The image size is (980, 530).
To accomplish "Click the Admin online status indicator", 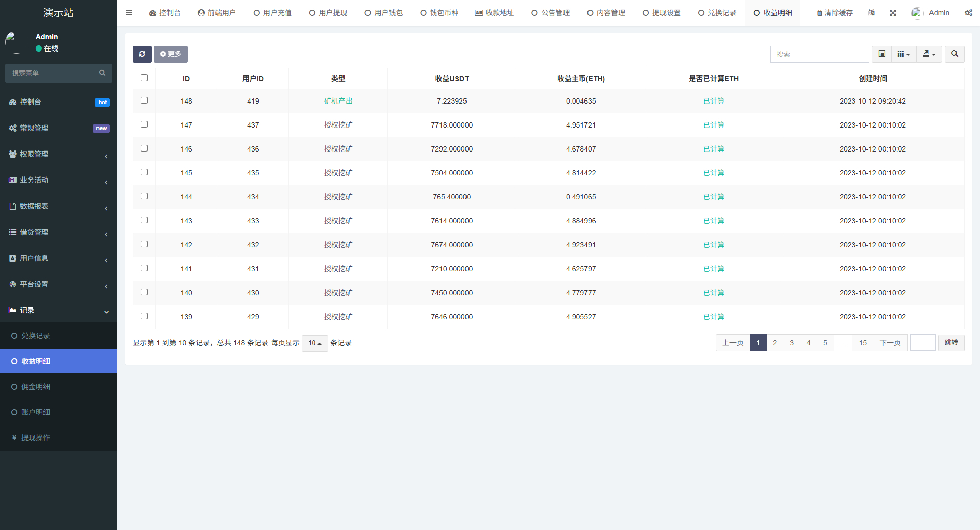I will [x=47, y=48].
